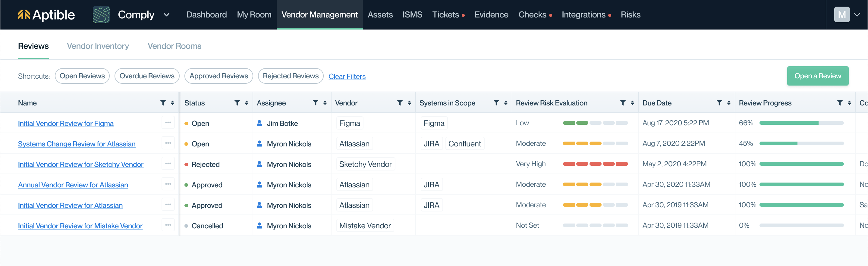Switch to the Vendor Rooms tab
This screenshot has height=266, width=868.
[x=175, y=46]
